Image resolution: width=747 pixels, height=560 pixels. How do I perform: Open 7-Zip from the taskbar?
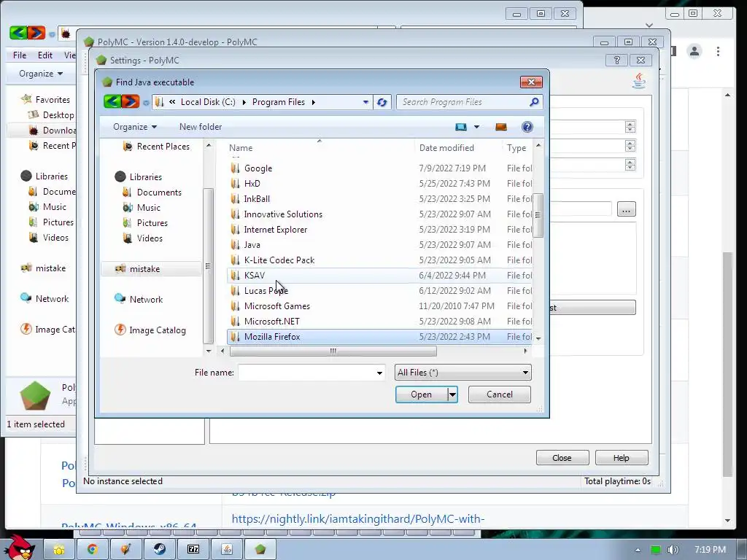click(x=193, y=549)
